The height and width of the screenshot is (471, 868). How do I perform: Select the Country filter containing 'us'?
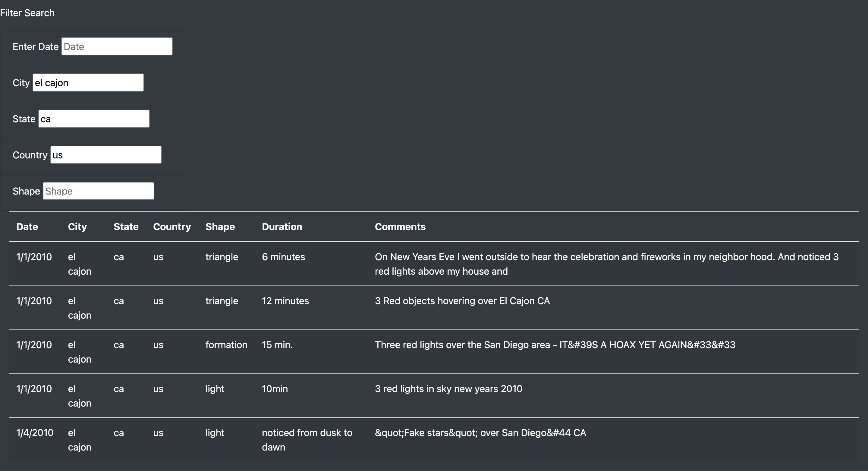(105, 154)
